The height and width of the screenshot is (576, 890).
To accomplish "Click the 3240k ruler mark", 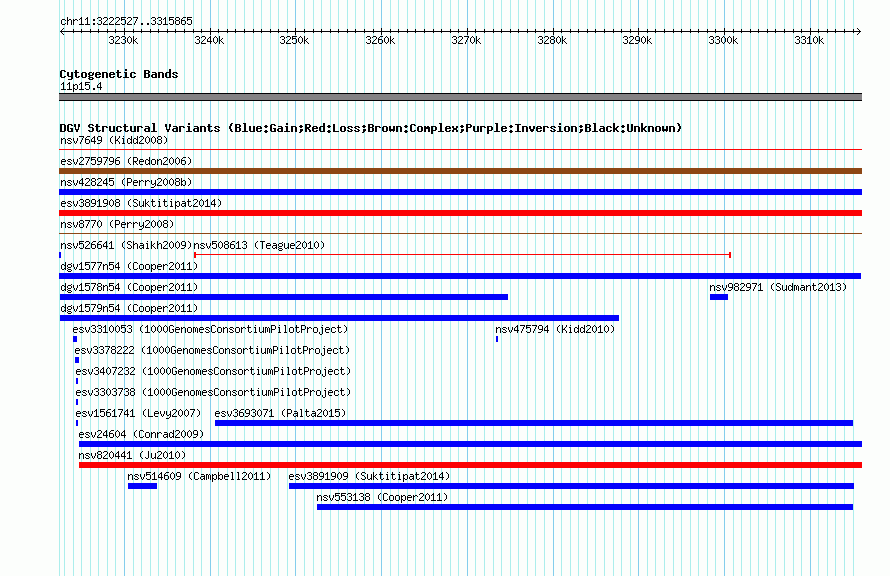I will tap(209, 40).
